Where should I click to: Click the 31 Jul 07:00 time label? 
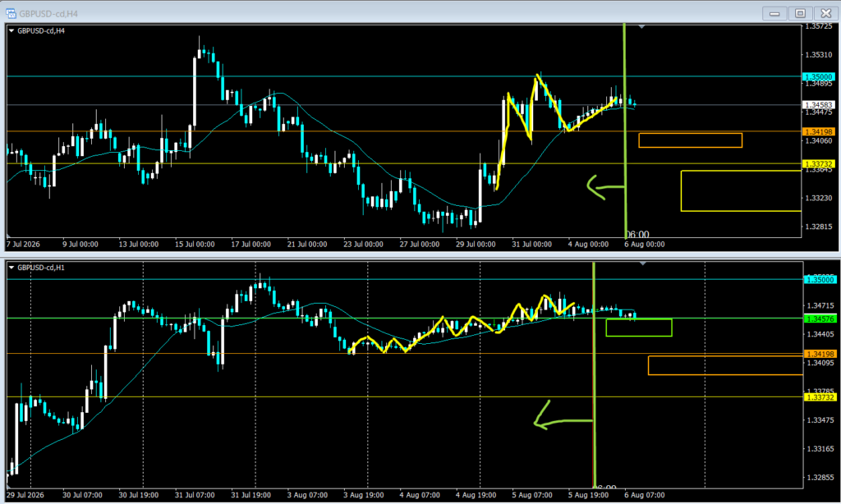click(195, 495)
